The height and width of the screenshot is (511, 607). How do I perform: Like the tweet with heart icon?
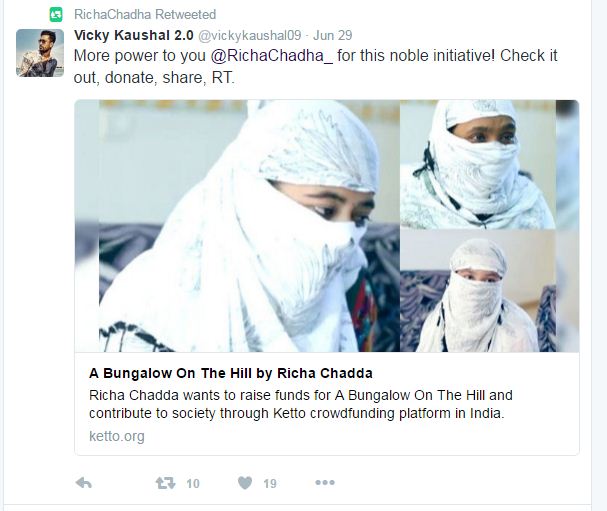(245, 483)
